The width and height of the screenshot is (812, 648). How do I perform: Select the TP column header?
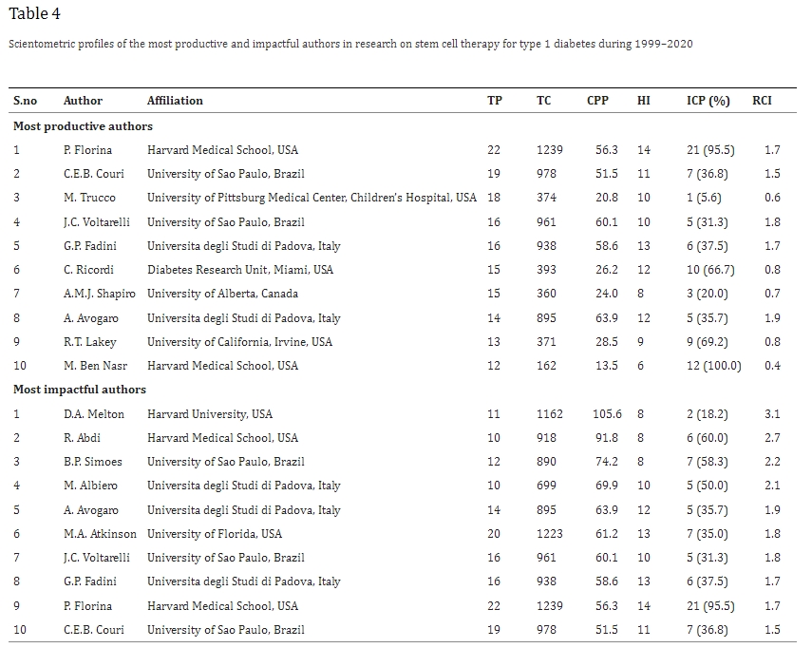point(494,101)
